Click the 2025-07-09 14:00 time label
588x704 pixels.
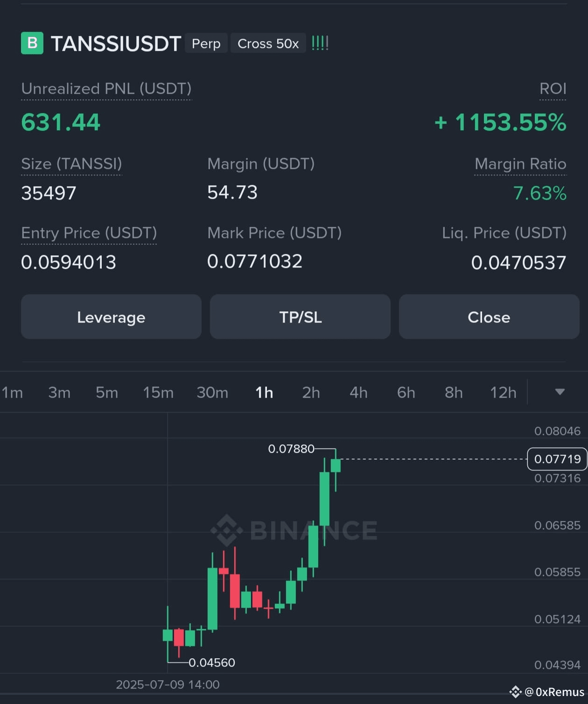pyautogui.click(x=168, y=684)
